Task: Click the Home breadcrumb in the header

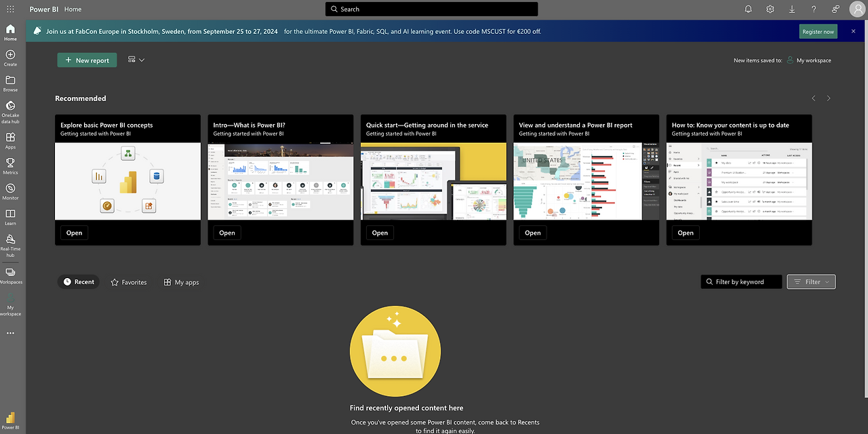Action: click(73, 9)
